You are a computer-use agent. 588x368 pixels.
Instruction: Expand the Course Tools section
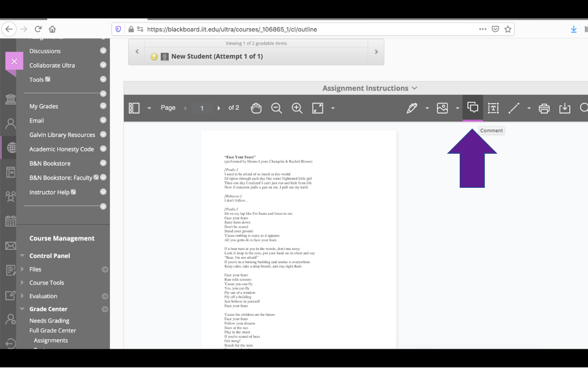tap(22, 283)
